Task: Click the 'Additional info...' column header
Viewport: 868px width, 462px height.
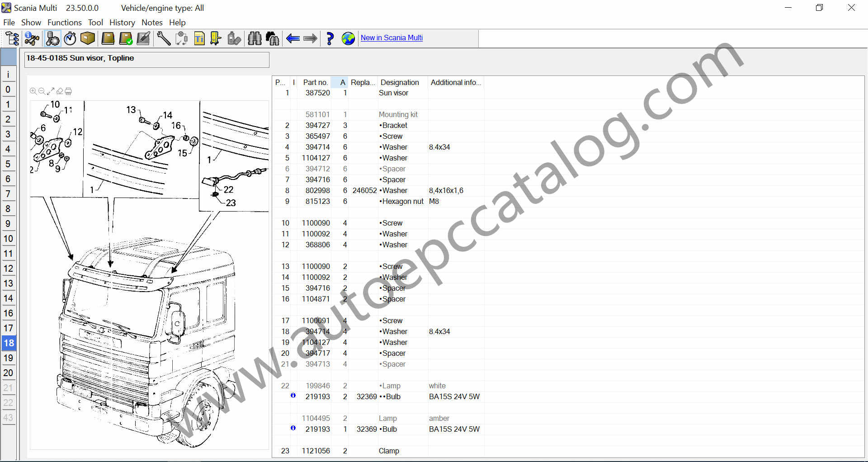Action: tap(456, 82)
